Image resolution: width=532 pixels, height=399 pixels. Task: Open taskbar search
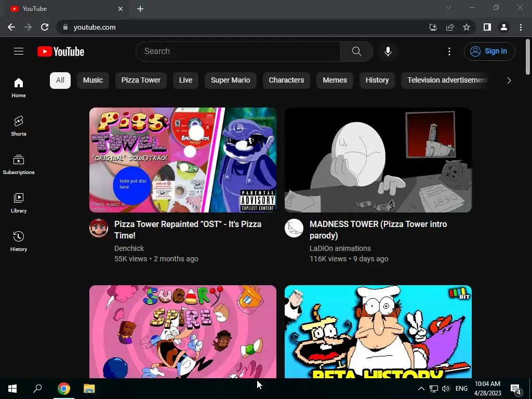point(37,389)
